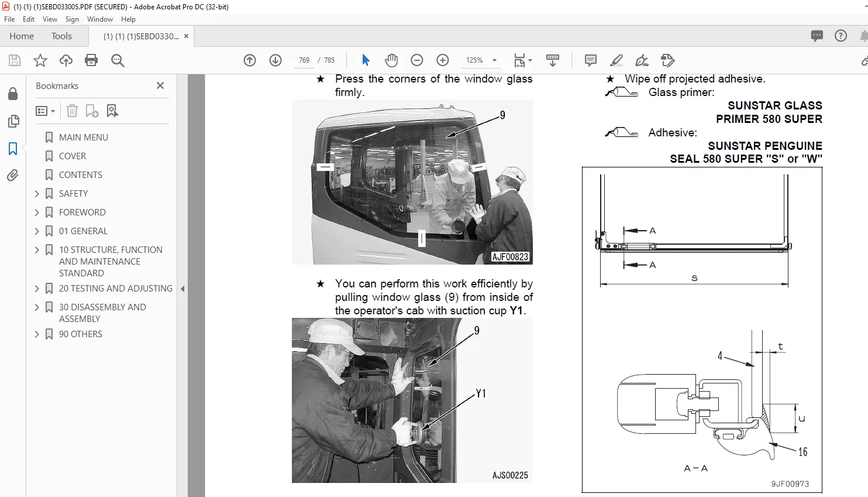Choose the selection arrow tool
This screenshot has width=868, height=497.
[366, 60]
